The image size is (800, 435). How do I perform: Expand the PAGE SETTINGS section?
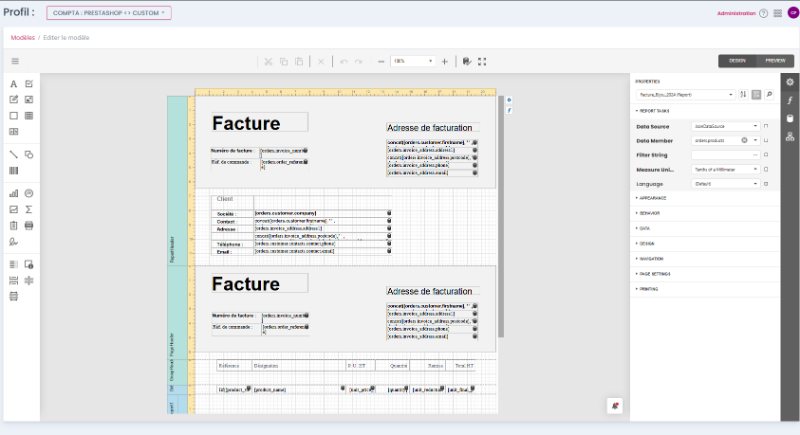point(653,274)
